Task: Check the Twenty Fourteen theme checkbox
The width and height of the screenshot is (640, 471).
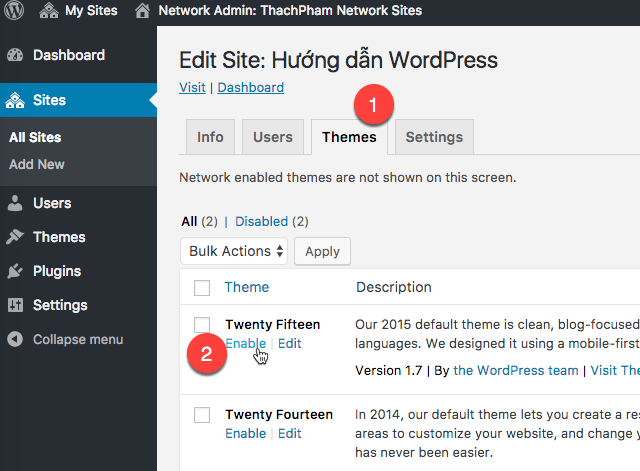Action: (202, 415)
